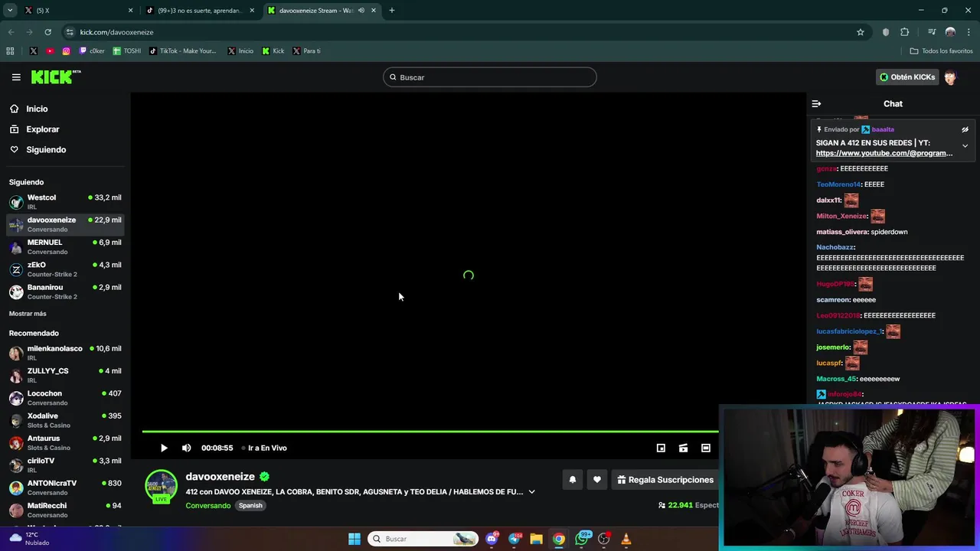Image resolution: width=980 pixels, height=551 pixels.
Task: Switch to the TikTok browser tab
Action: coord(201,11)
